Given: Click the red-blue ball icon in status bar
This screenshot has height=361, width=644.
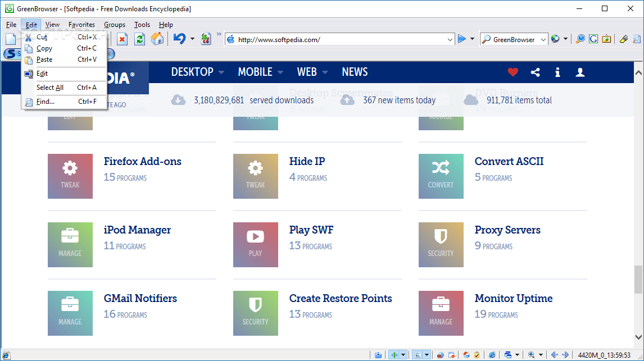Looking at the screenshot, I should pyautogui.click(x=440, y=355).
